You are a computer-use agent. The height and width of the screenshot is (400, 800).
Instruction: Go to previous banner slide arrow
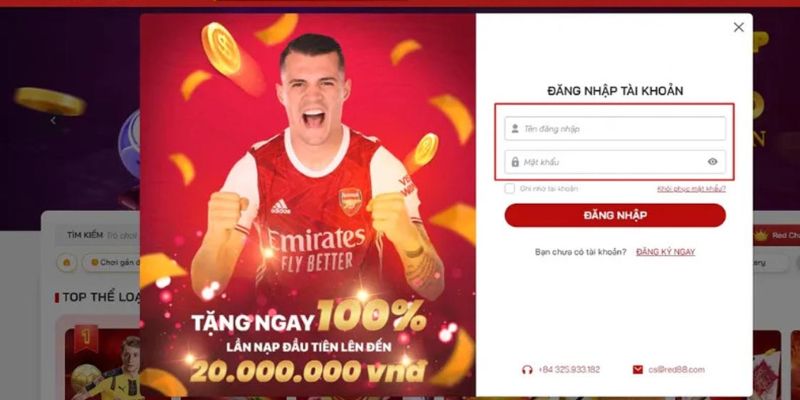click(53, 120)
